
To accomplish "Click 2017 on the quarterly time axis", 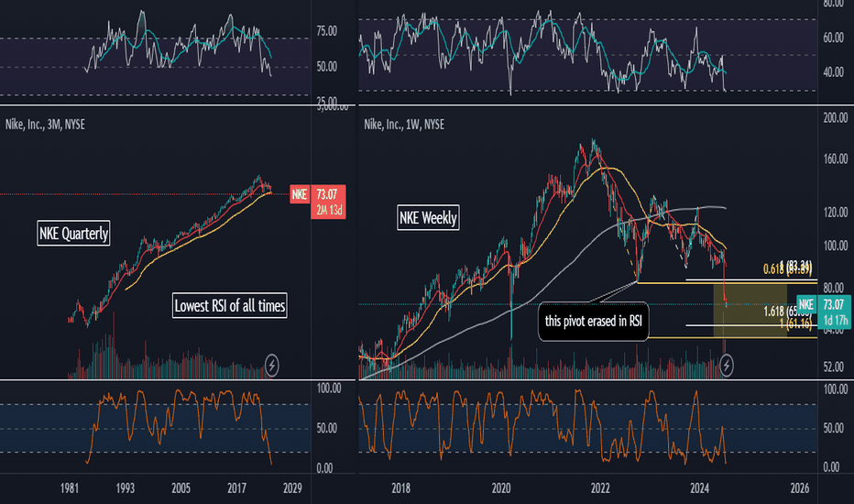I will [236, 488].
